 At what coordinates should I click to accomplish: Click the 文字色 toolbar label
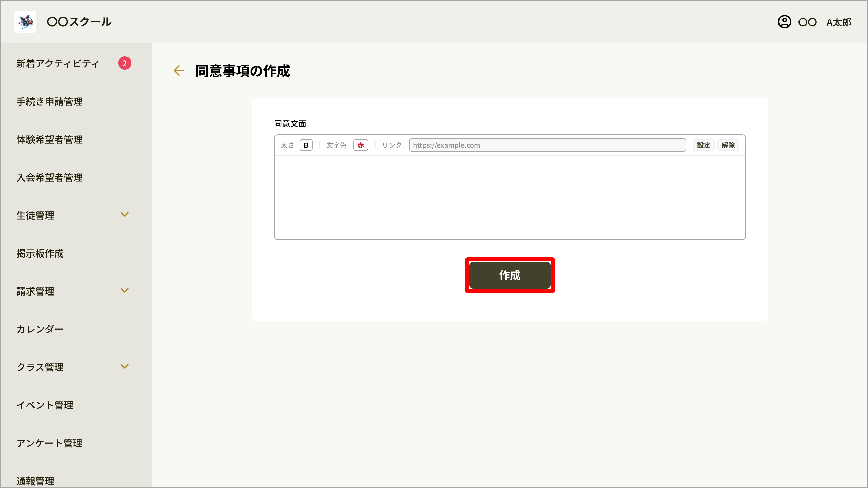tap(336, 145)
